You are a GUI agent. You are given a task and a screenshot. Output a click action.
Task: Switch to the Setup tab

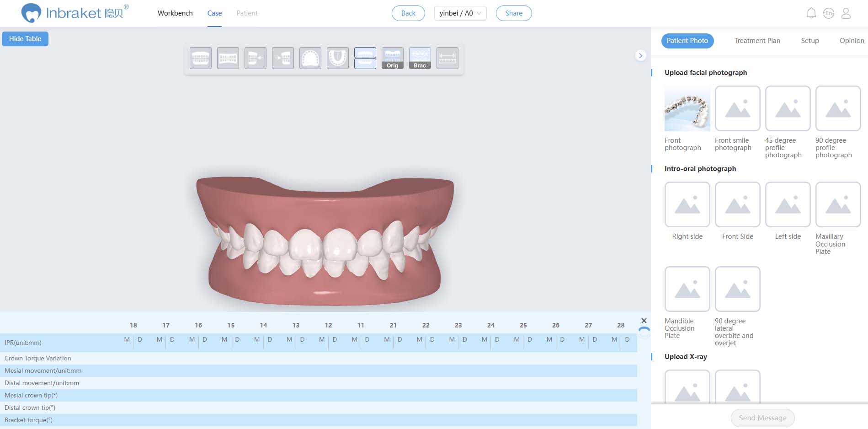(810, 41)
